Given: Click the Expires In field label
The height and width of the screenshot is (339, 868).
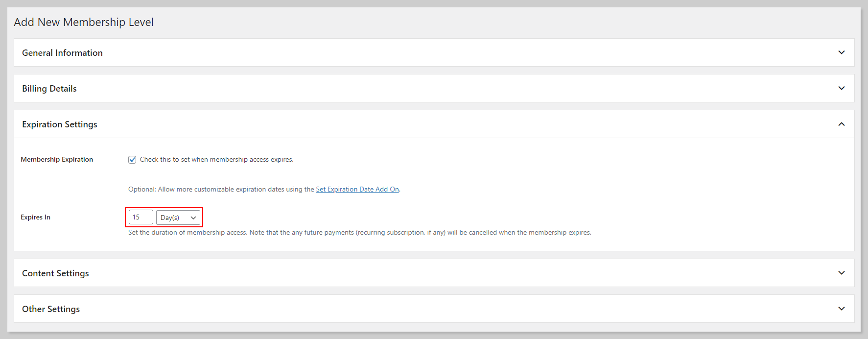Looking at the screenshot, I should coord(35,218).
